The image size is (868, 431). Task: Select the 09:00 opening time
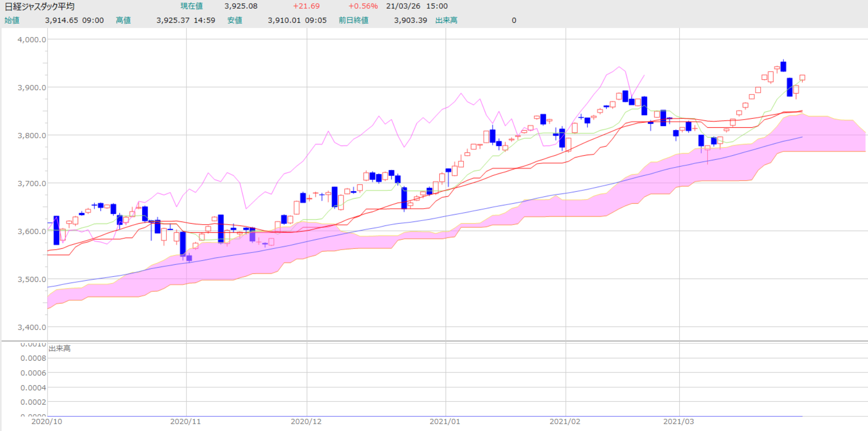click(93, 21)
